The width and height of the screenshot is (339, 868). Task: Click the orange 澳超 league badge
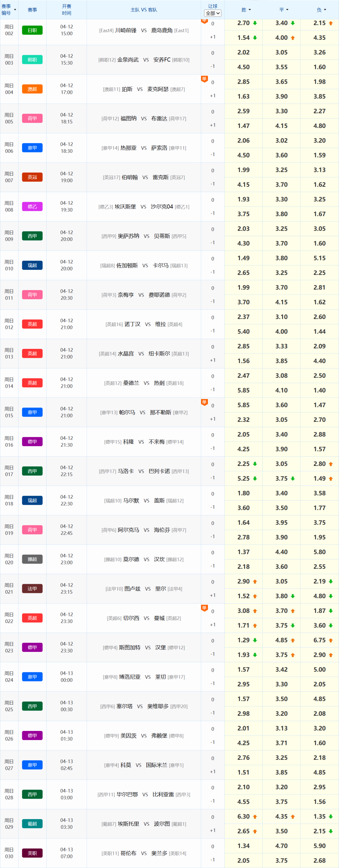pos(32,89)
